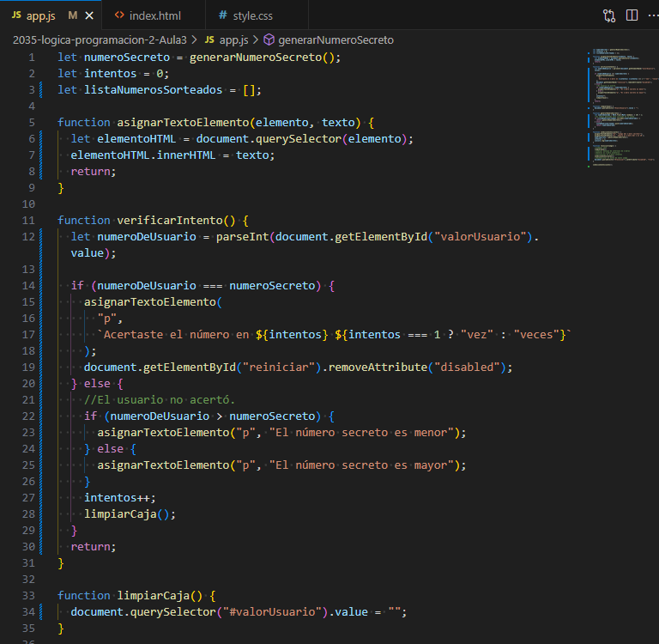Click intentos++ on line 27
The image size is (659, 644).
click(x=120, y=498)
